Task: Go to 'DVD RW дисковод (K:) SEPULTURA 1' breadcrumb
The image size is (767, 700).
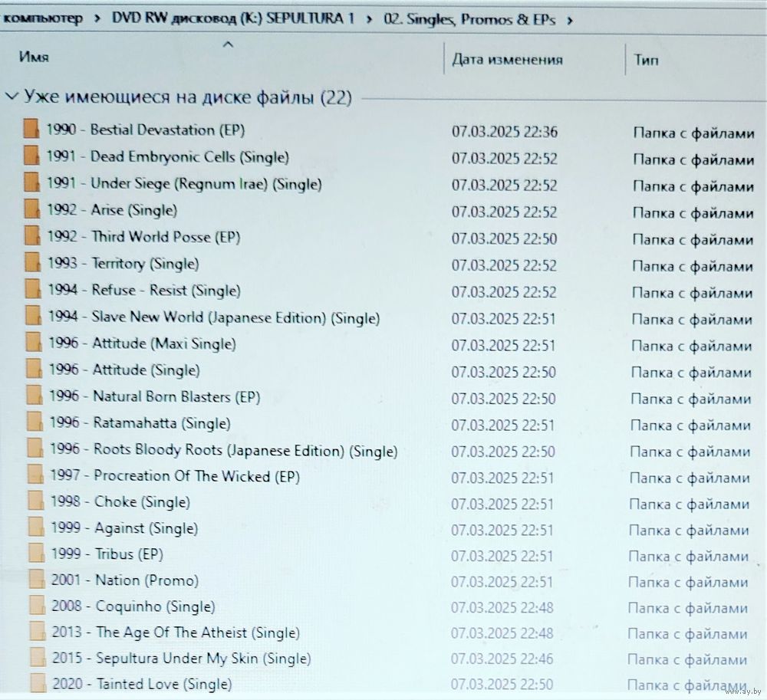Action: click(233, 18)
